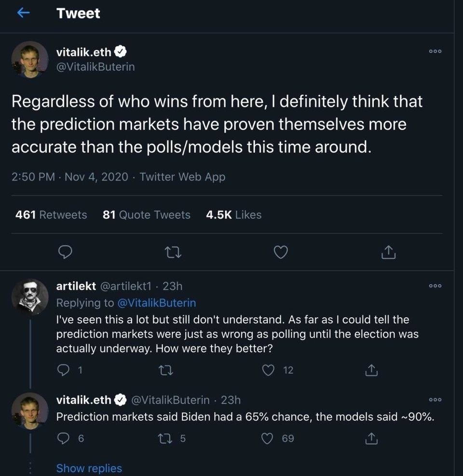Open more options on Vitalik's 65% reply
Viewport: 463px width, 476px height.
tap(435, 400)
